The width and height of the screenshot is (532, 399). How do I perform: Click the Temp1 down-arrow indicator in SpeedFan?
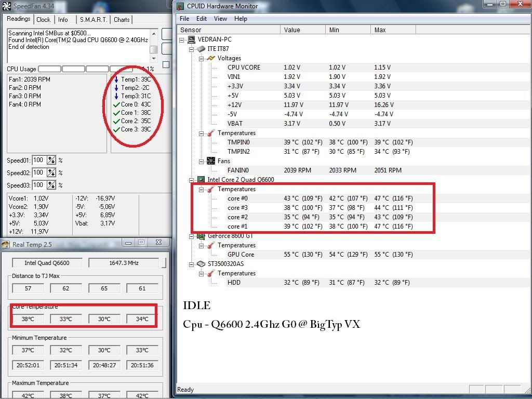[116, 79]
